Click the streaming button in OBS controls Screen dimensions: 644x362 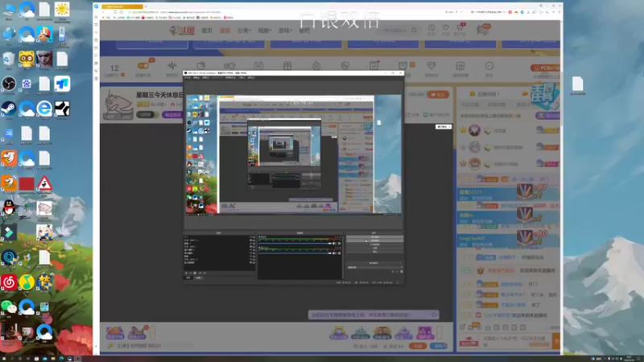(374, 237)
